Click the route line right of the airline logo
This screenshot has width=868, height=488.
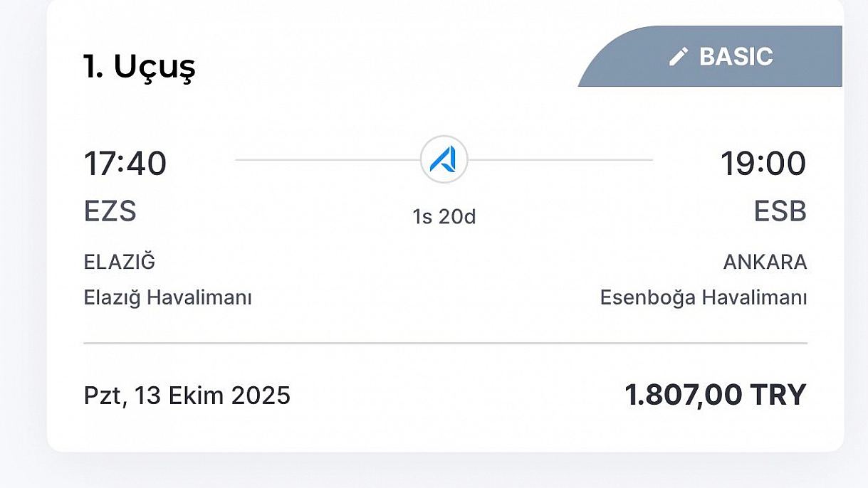[x=560, y=160]
